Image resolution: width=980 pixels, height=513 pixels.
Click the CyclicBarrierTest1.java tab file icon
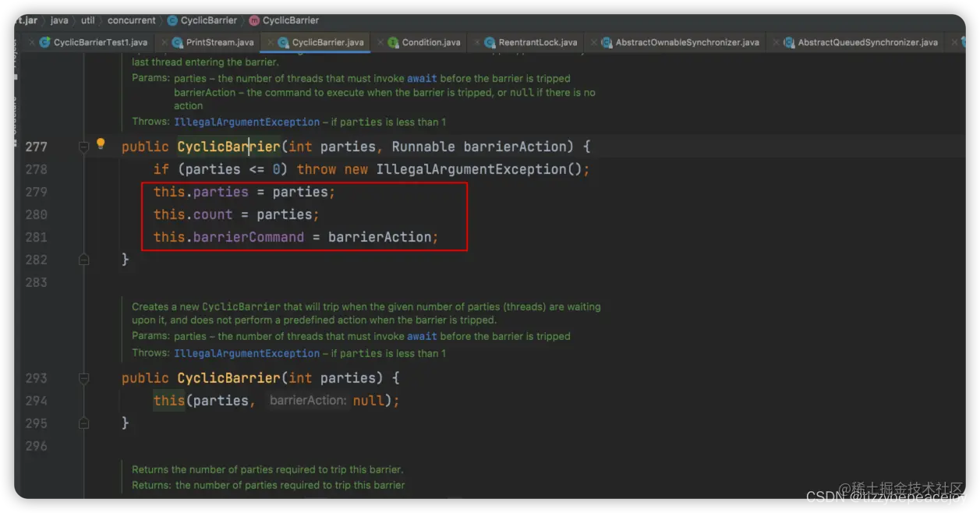coord(45,43)
